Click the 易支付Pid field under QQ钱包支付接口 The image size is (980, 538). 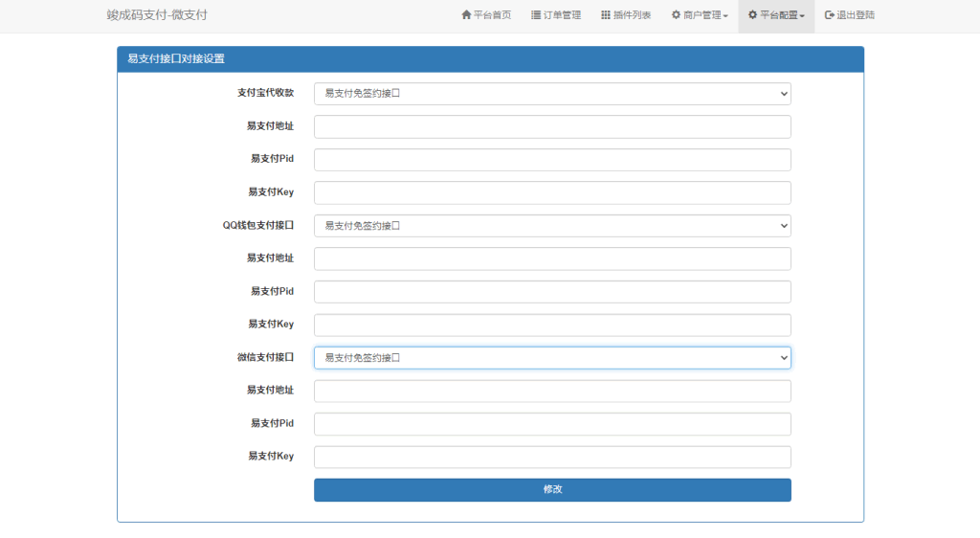point(552,292)
